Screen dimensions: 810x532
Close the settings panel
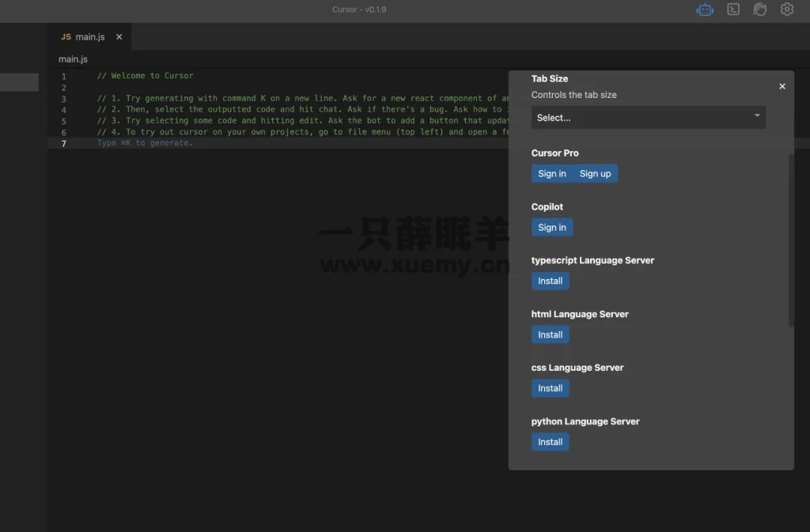coord(782,86)
